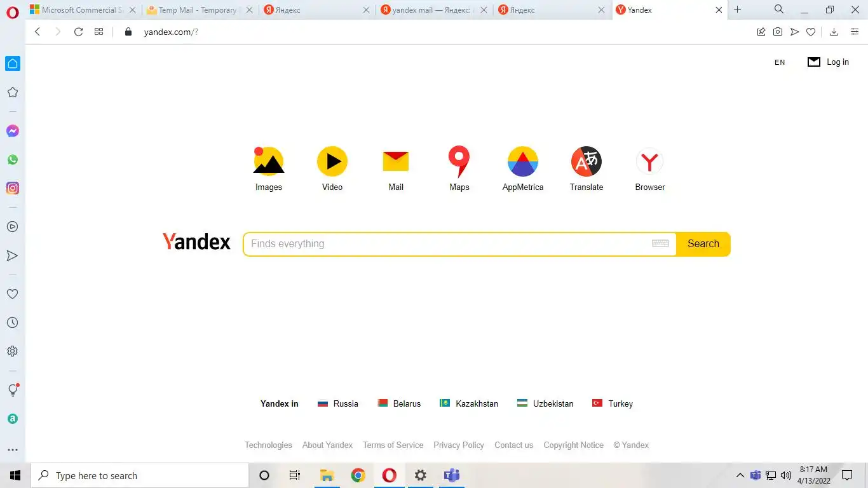Close the Temp Mail tab
Viewport: 868px width, 488px height.
coord(249,10)
